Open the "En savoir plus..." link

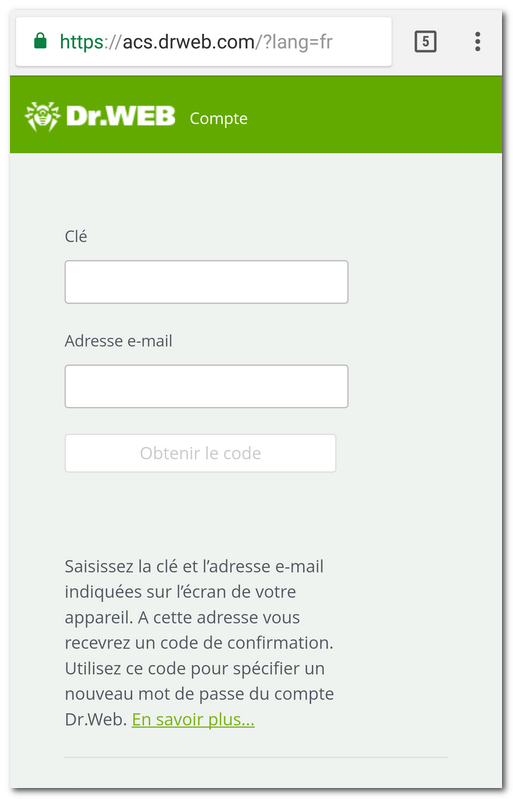193,719
